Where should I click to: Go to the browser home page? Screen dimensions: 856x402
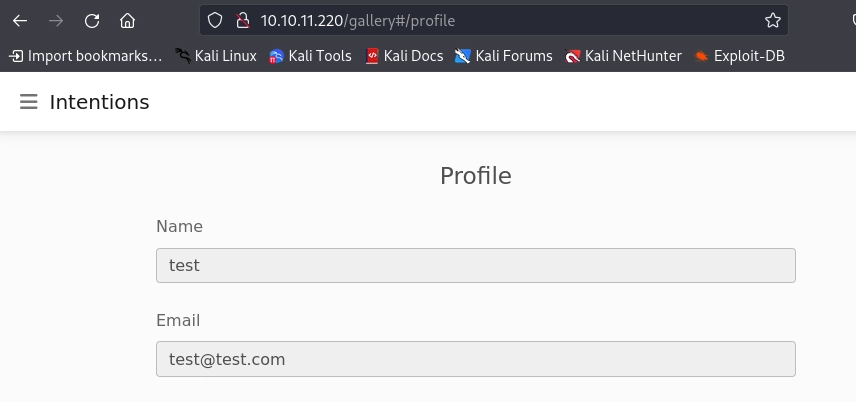[127, 20]
